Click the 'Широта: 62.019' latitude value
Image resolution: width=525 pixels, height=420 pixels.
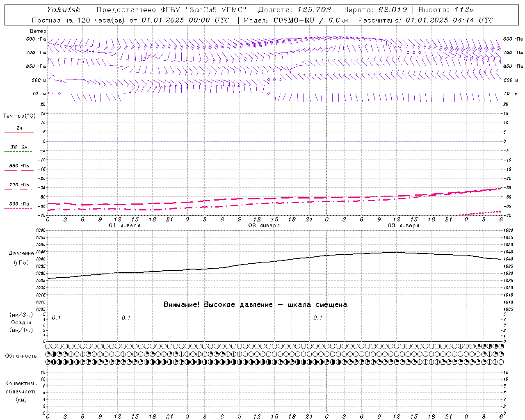(x=374, y=10)
